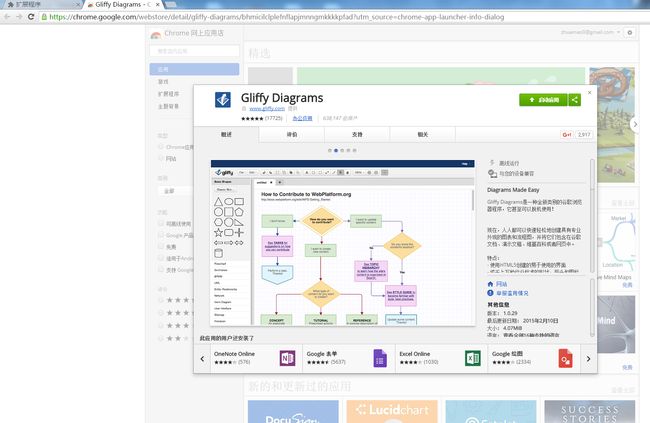Advance the featured banner with the right chevron

pos(635,124)
